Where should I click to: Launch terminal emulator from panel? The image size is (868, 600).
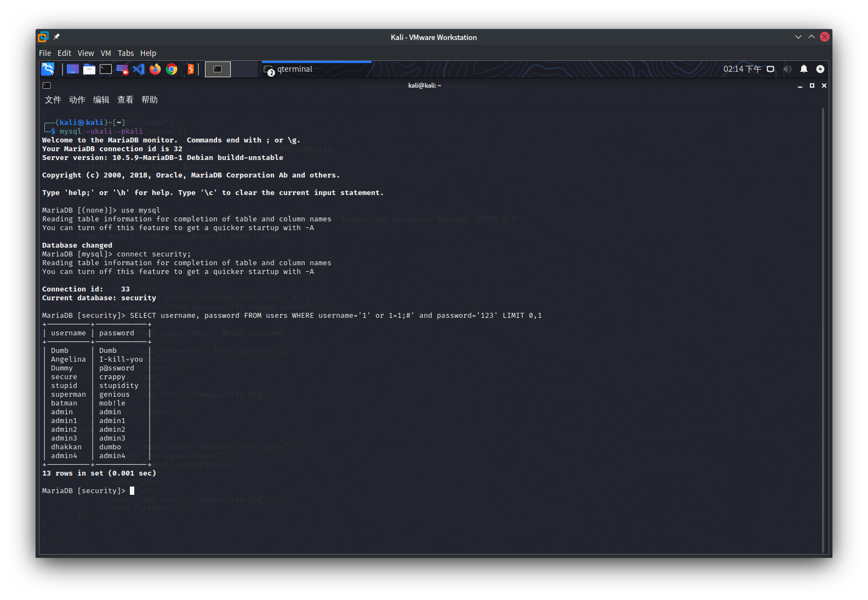(106, 69)
